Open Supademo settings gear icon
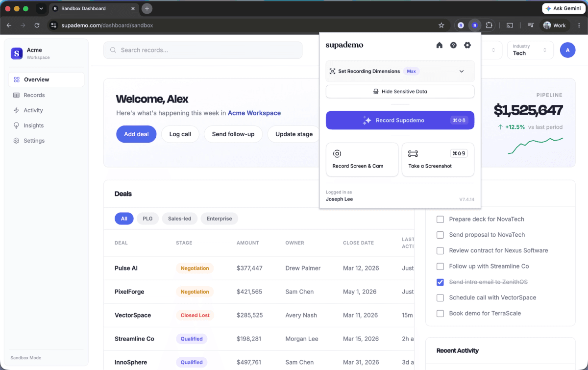 467,45
